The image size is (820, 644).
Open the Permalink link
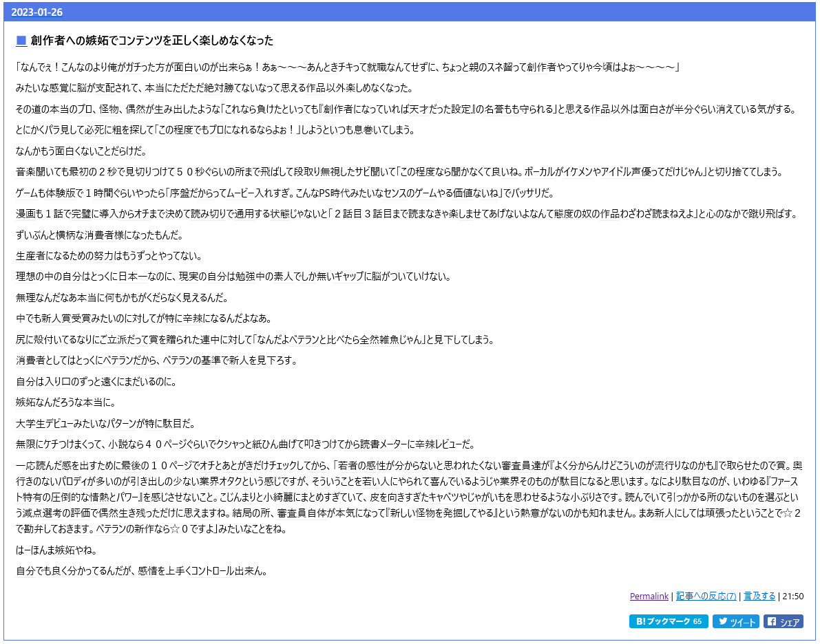[649, 596]
